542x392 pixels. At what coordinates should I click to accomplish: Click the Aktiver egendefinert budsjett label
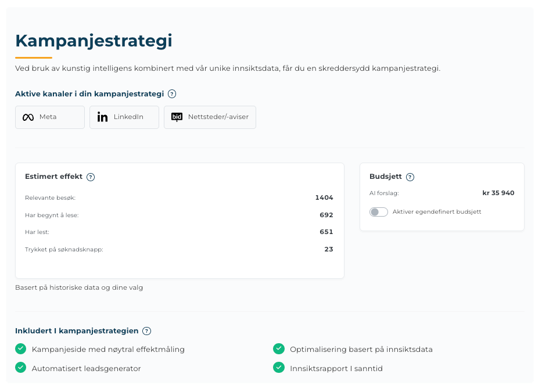[x=437, y=212]
